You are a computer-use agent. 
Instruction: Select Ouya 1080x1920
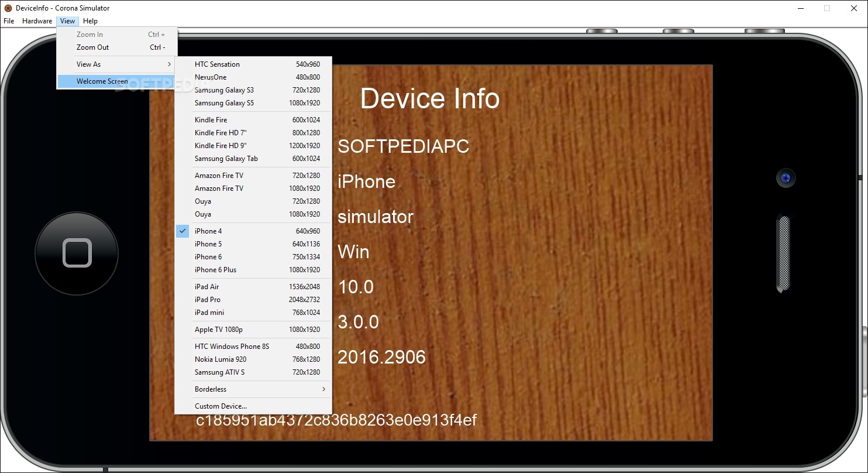click(253, 214)
